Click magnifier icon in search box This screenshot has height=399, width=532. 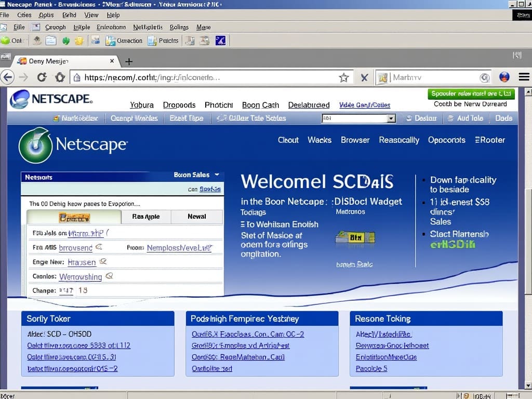click(x=484, y=77)
